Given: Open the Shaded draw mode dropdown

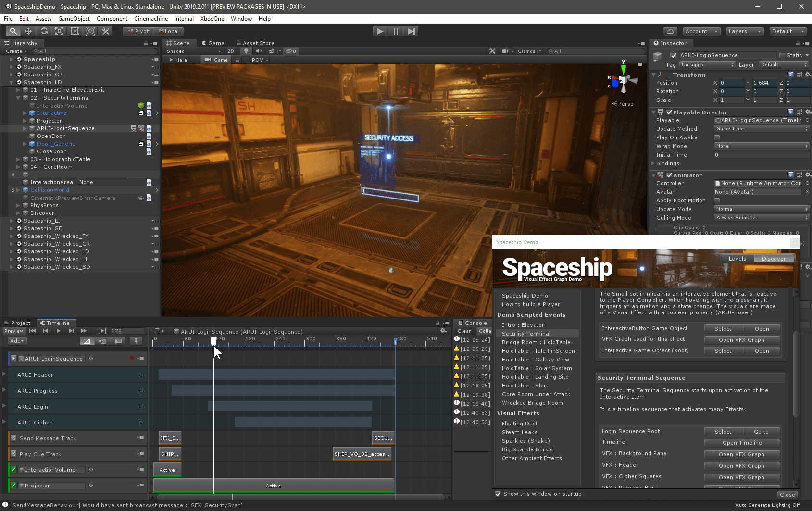Looking at the screenshot, I should pos(193,51).
